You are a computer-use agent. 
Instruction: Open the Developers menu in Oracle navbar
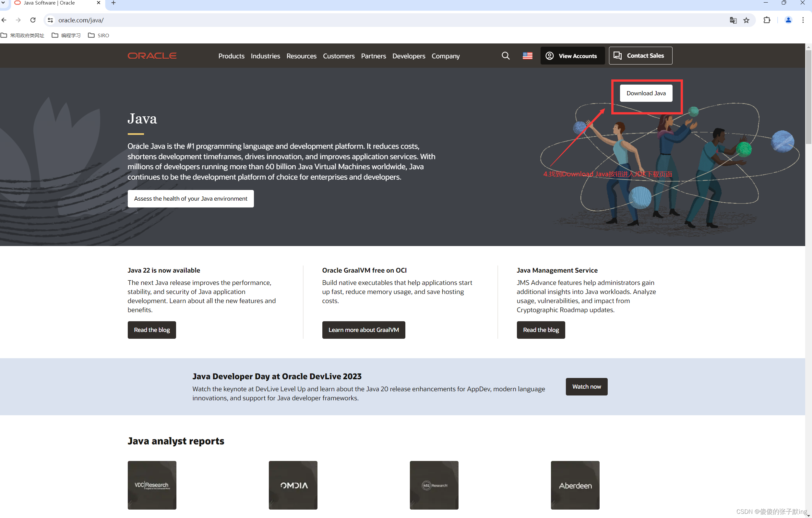pyautogui.click(x=408, y=56)
